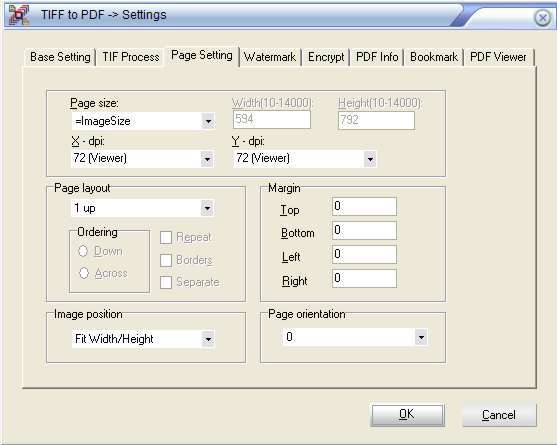Switch to the Base Setting tab

click(60, 57)
